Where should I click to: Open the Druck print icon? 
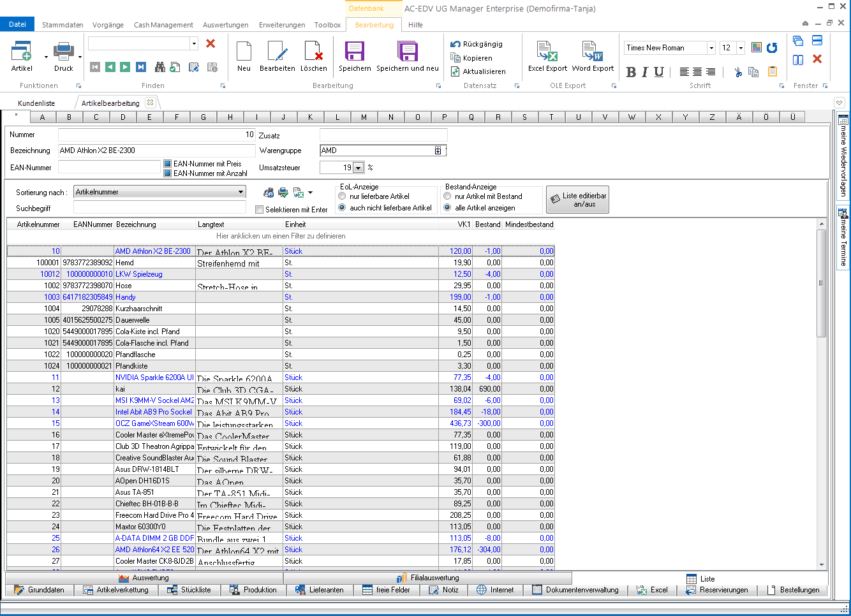pos(63,52)
